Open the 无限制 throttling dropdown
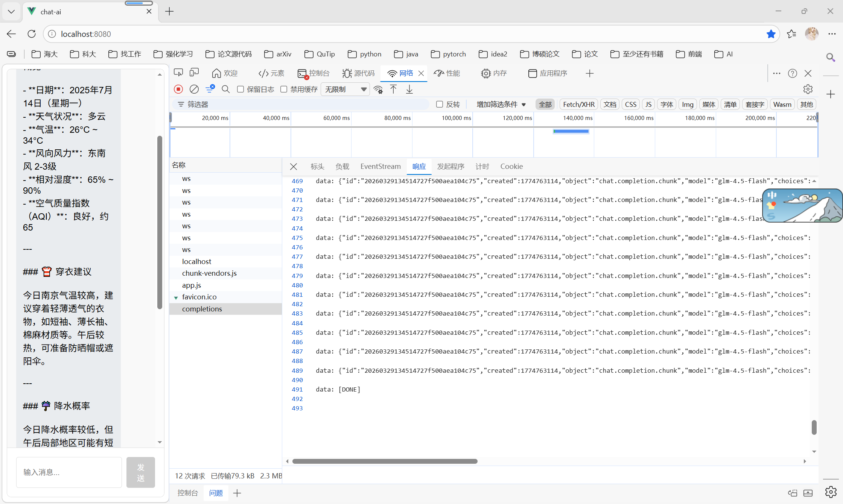Viewport: 843px width, 504px height. (345, 89)
